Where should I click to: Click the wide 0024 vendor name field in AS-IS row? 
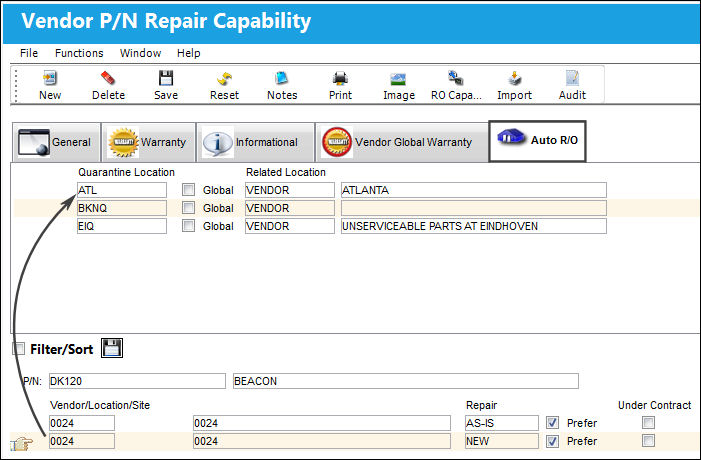coord(322,423)
